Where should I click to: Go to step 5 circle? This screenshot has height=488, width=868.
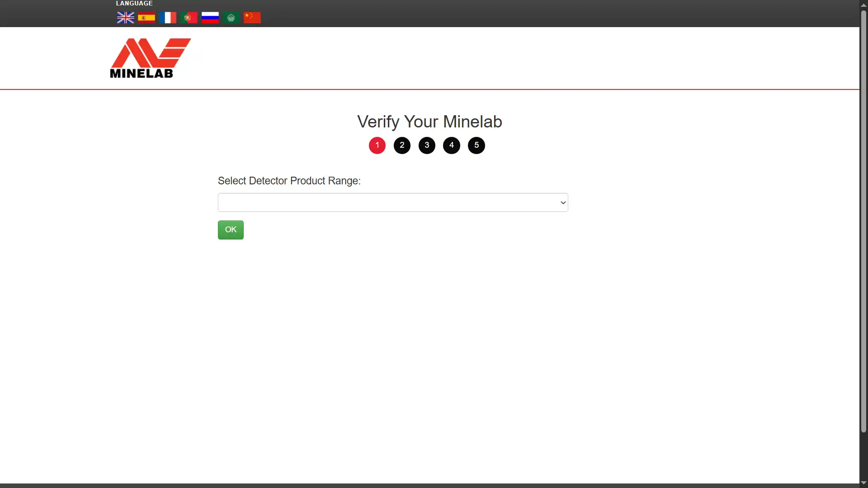pos(476,145)
